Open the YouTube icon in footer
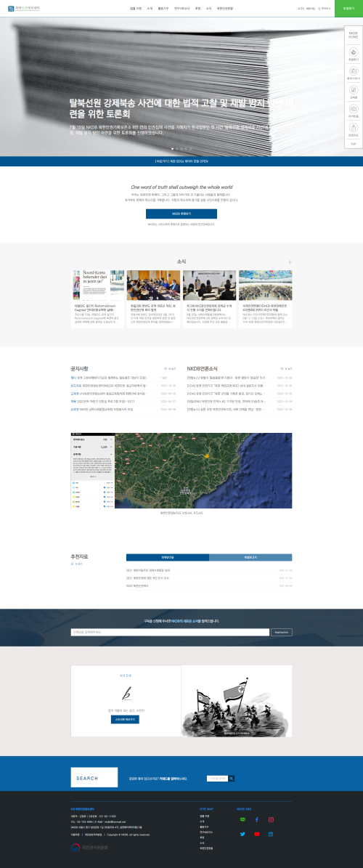This screenshot has width=363, height=868. click(257, 834)
